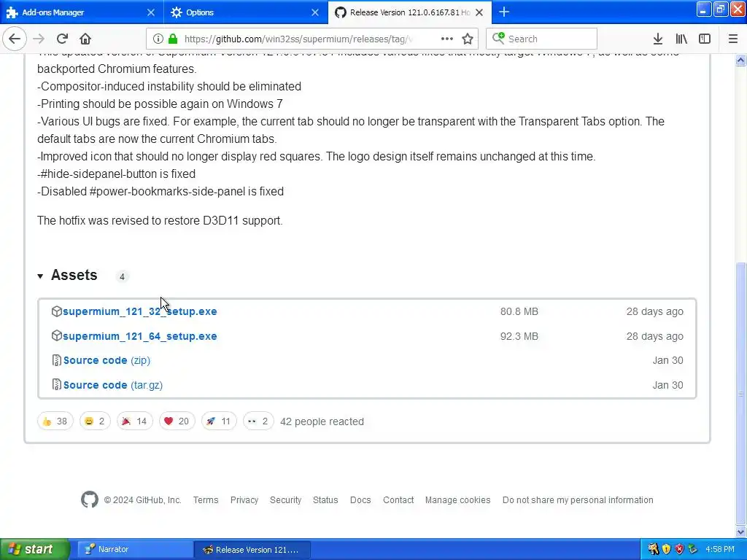Toggle the eyes reaction with 2
747x560 pixels.
258,421
